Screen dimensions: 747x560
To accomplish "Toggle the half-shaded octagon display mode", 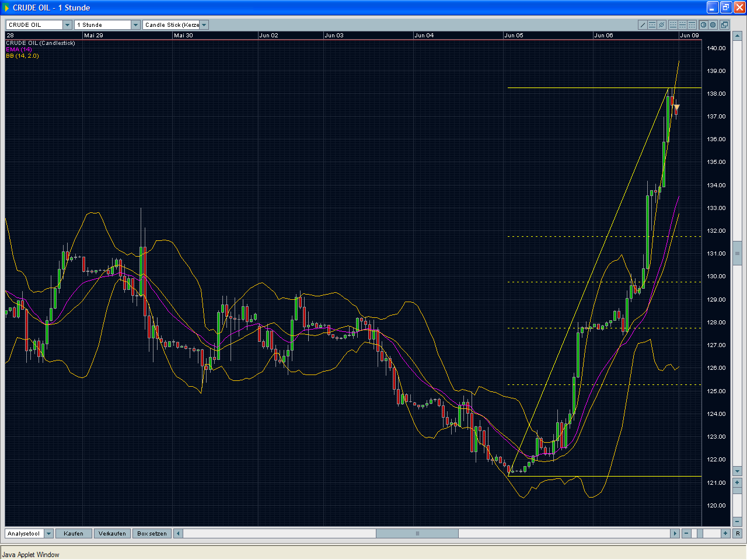I will [x=703, y=25].
